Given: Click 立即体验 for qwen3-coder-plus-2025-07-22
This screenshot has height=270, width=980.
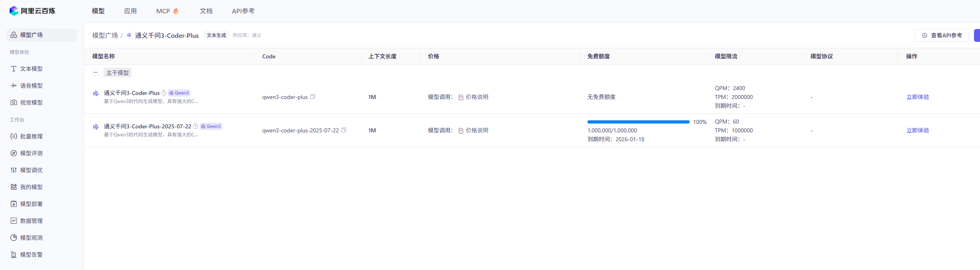Looking at the screenshot, I should tap(918, 130).
